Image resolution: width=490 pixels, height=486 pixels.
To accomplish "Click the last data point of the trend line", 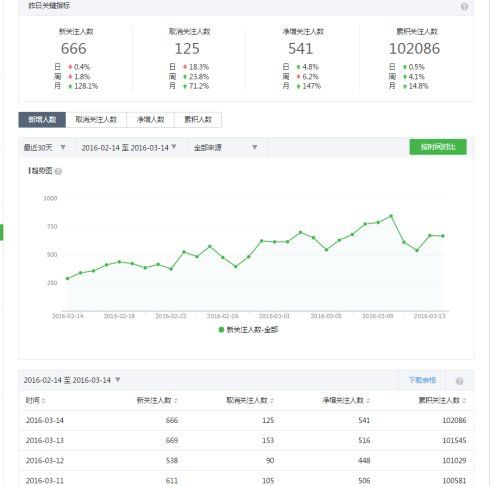I will click(443, 236).
